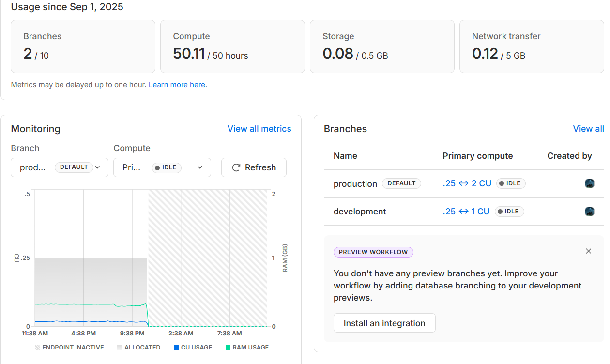Click the PREVIEW WORKFLOW badge

click(x=374, y=252)
